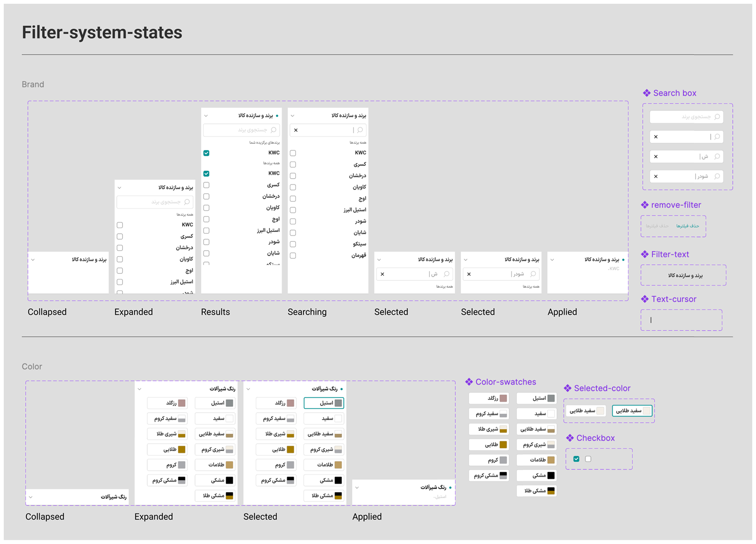Click inside the Text-cursor component field
Screen dimensions: 756x544
tap(681, 320)
